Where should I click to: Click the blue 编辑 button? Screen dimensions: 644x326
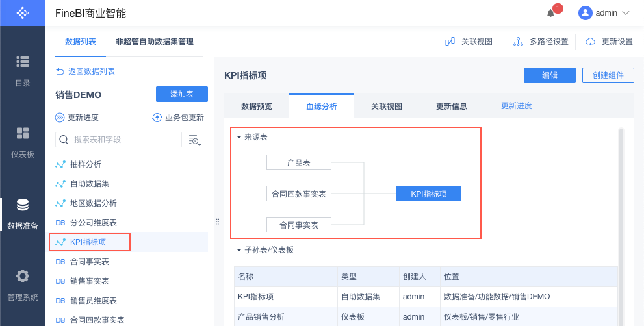(550, 75)
